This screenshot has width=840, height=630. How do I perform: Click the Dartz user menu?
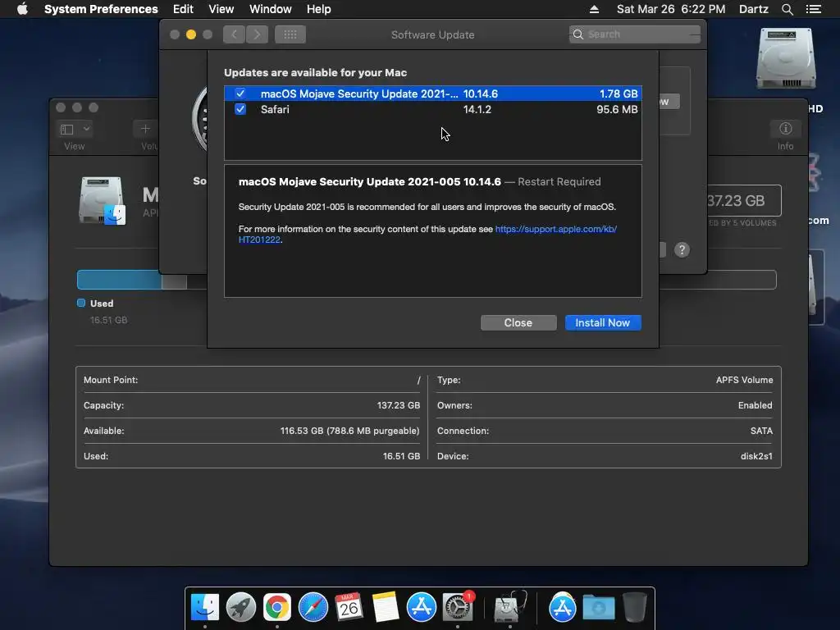754,9
